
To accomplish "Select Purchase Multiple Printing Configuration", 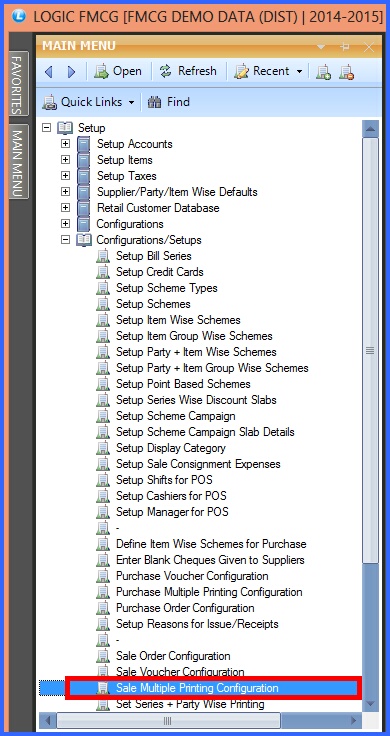I will click(209, 592).
